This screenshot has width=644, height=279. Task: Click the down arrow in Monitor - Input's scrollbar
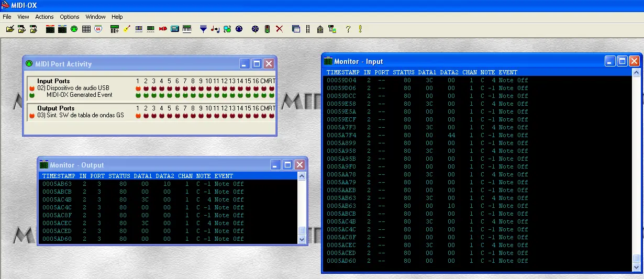637,267
